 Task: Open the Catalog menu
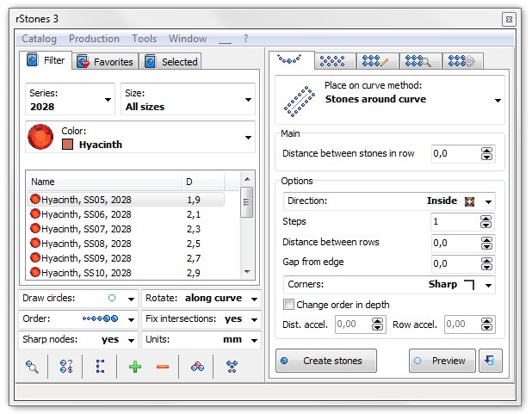coord(39,39)
